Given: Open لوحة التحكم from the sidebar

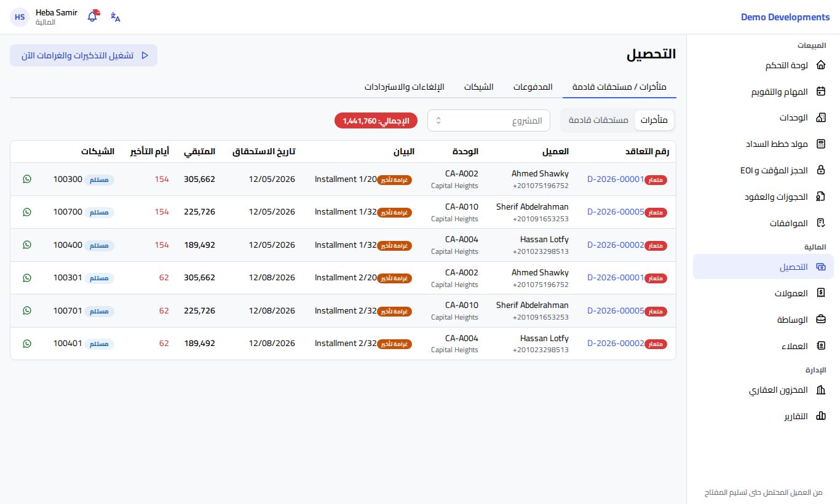Looking at the screenshot, I should [763, 65].
